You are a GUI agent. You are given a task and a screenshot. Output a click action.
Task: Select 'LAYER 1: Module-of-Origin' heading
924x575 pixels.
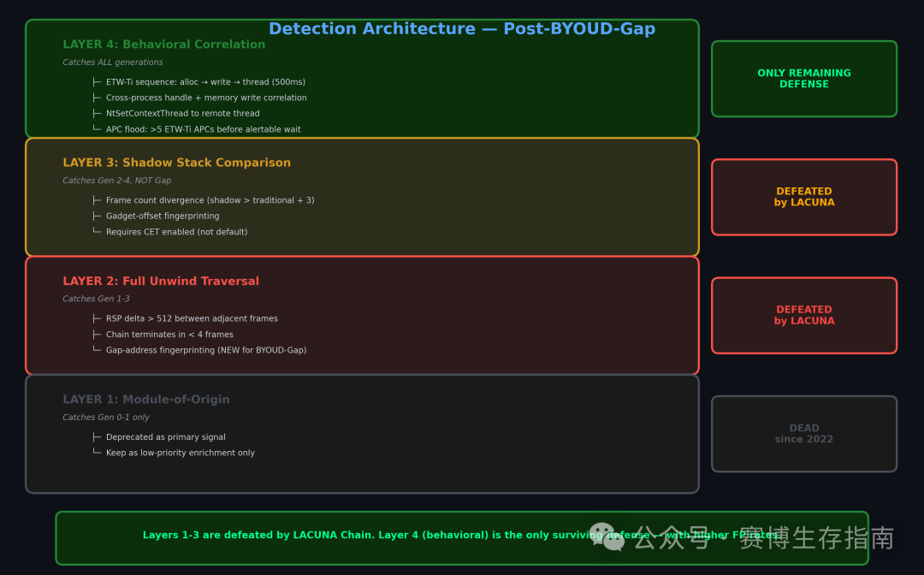coord(146,400)
